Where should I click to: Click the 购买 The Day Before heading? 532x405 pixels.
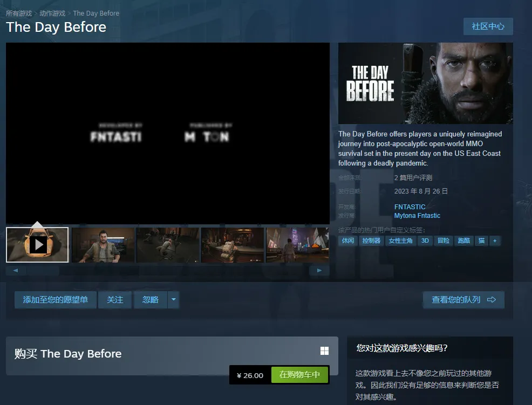pyautogui.click(x=68, y=354)
